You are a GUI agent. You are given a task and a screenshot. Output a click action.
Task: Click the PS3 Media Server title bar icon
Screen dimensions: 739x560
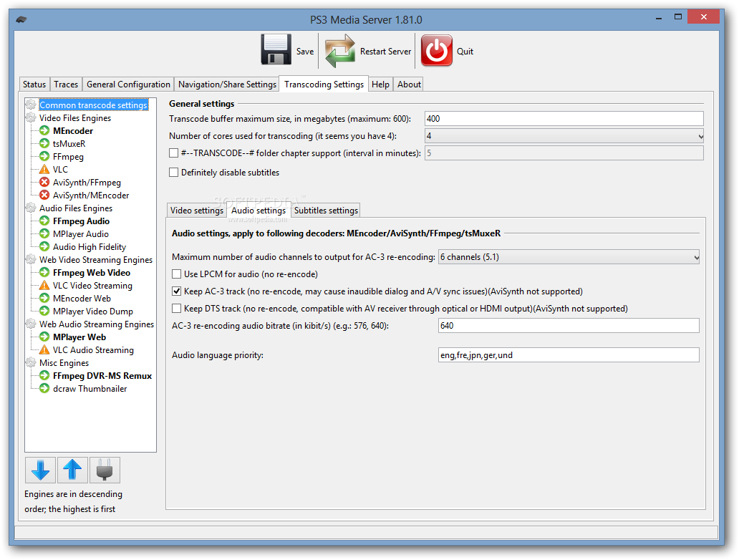coord(21,20)
